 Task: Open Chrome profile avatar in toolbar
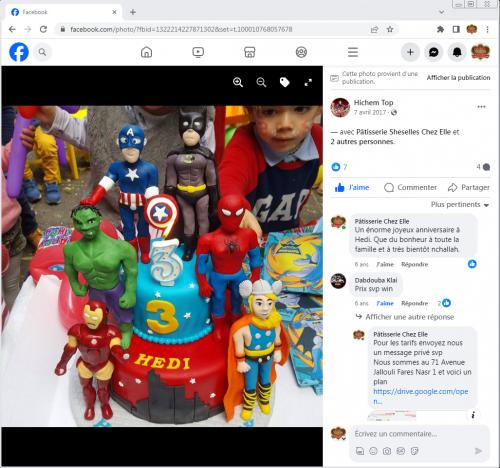pyautogui.click(x=472, y=29)
